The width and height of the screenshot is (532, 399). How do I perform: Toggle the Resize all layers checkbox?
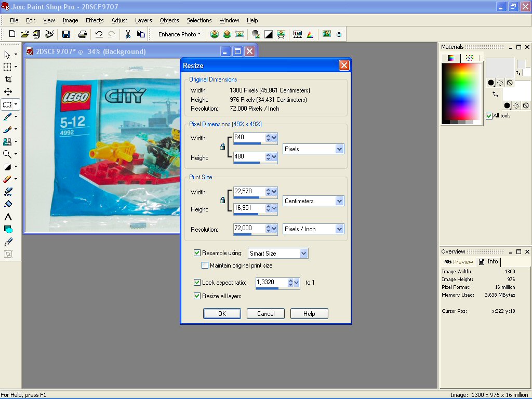pyautogui.click(x=197, y=296)
